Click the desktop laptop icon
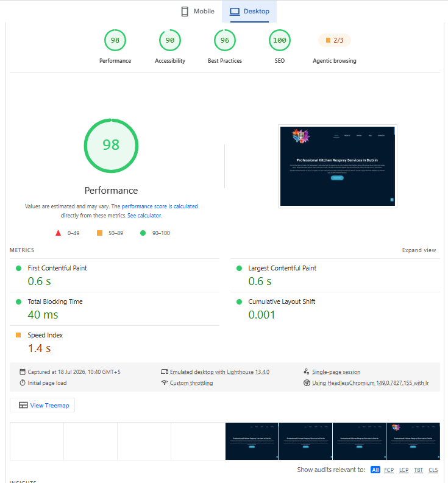 coord(235,12)
